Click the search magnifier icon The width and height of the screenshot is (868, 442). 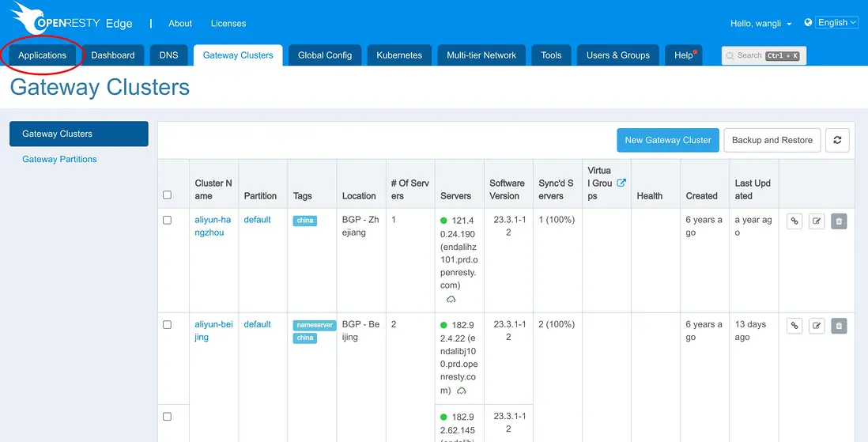click(x=730, y=55)
